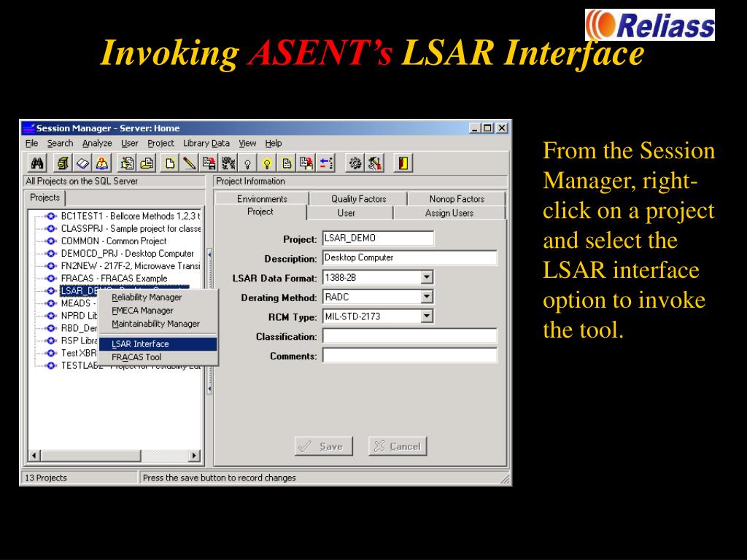Viewport: 747px width, 560px height.
Task: Click the yellow lit light bulb icon
Action: pyautogui.click(x=267, y=163)
